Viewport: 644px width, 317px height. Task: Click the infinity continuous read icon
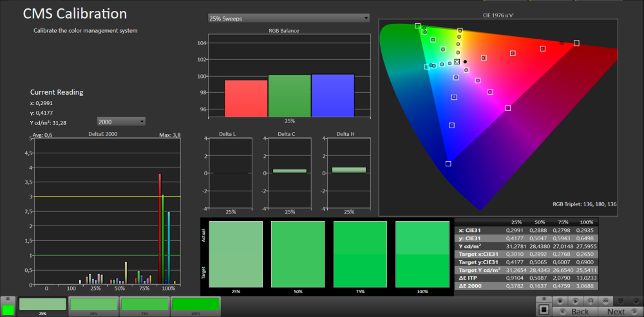(605, 301)
